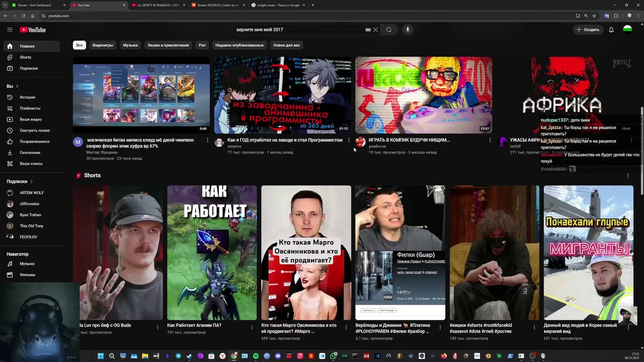Open This Old Tony subscription channel
The width and height of the screenshot is (644, 362).
pyautogui.click(x=31, y=226)
